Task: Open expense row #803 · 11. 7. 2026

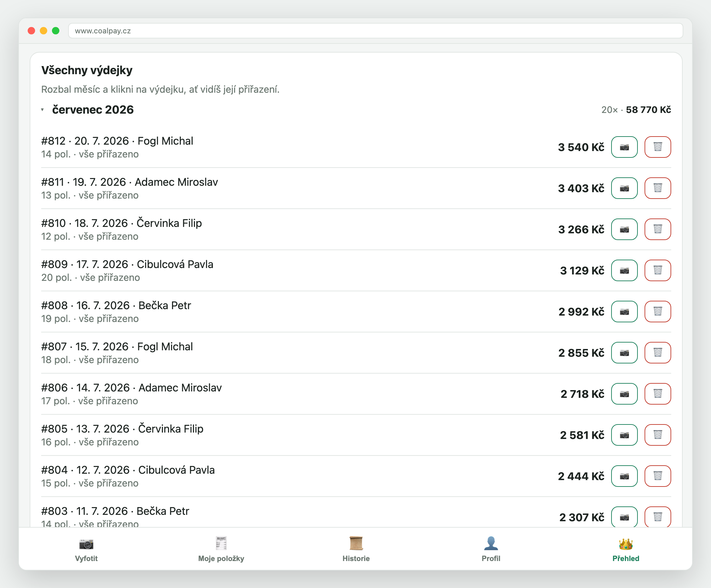Action: pos(356,512)
